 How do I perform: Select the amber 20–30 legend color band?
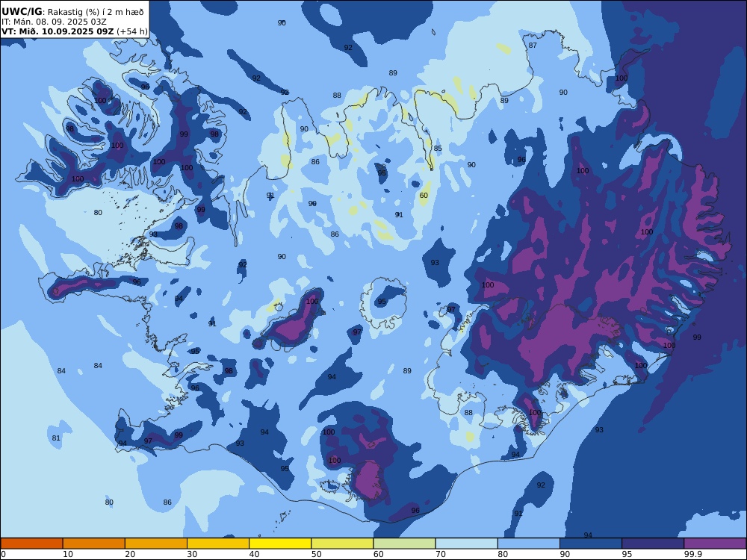click(156, 544)
